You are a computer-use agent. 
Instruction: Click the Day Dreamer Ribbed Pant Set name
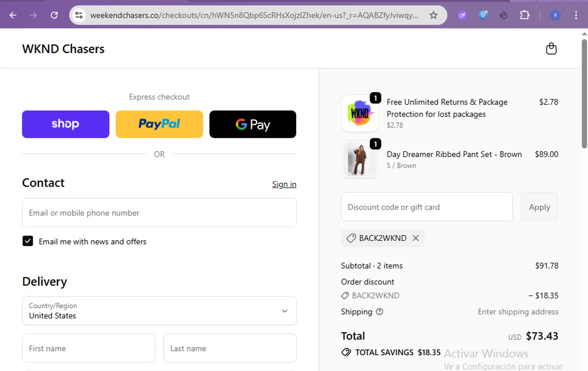(454, 154)
